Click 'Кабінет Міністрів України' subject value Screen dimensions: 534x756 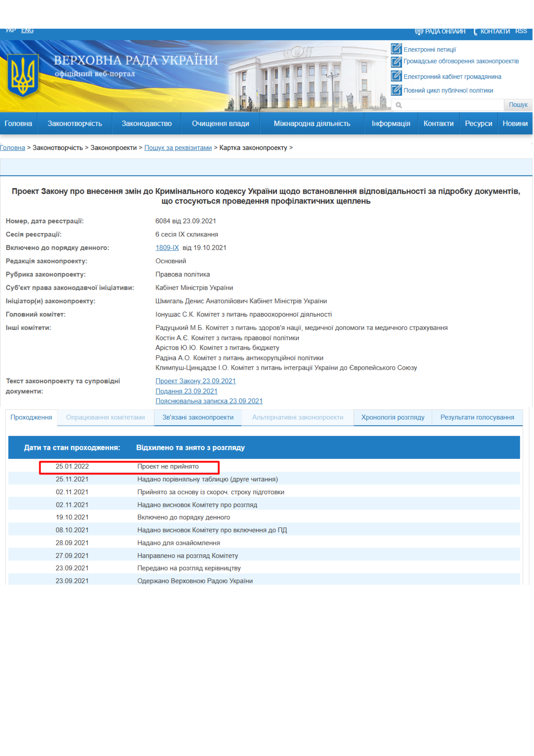click(194, 288)
